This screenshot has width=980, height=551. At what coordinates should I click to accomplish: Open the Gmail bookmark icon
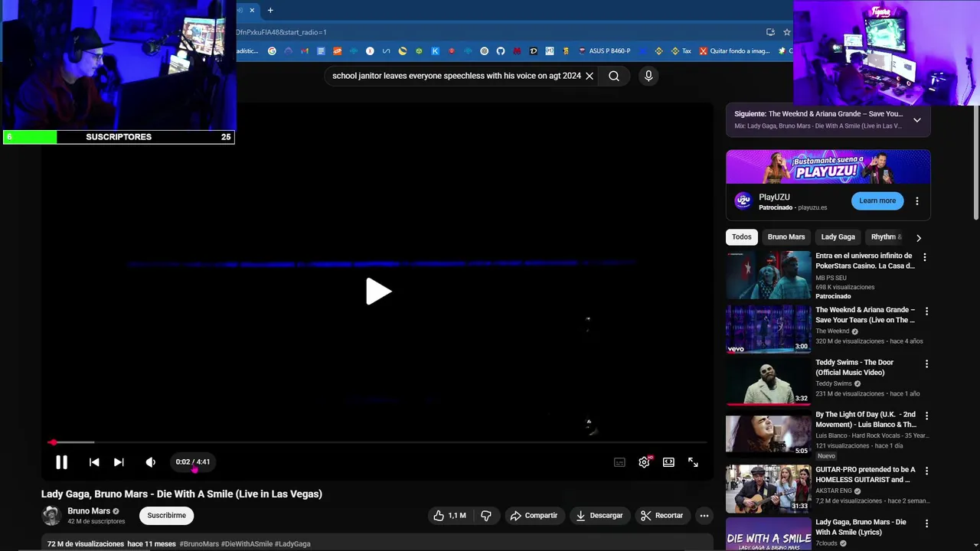[305, 51]
